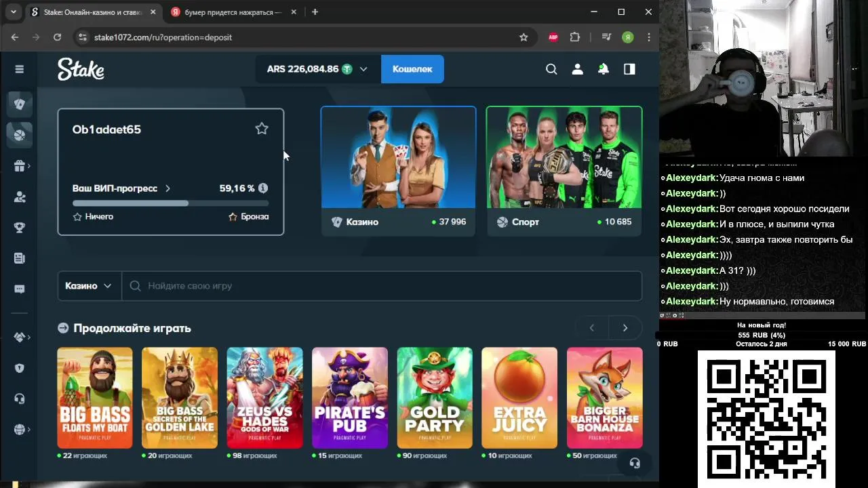This screenshot has height=488, width=868.
Task: Open a new browser tab
Action: pos(315,12)
